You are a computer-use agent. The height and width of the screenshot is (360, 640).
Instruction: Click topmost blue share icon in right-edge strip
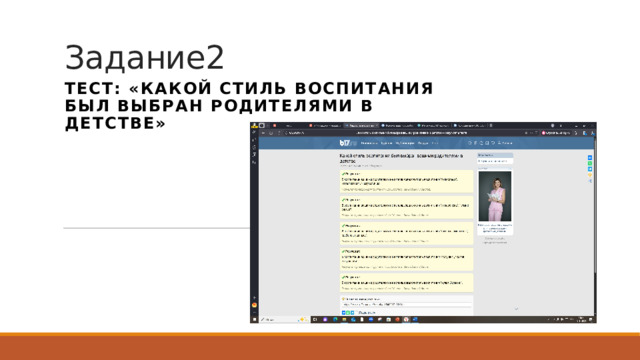tap(590, 158)
